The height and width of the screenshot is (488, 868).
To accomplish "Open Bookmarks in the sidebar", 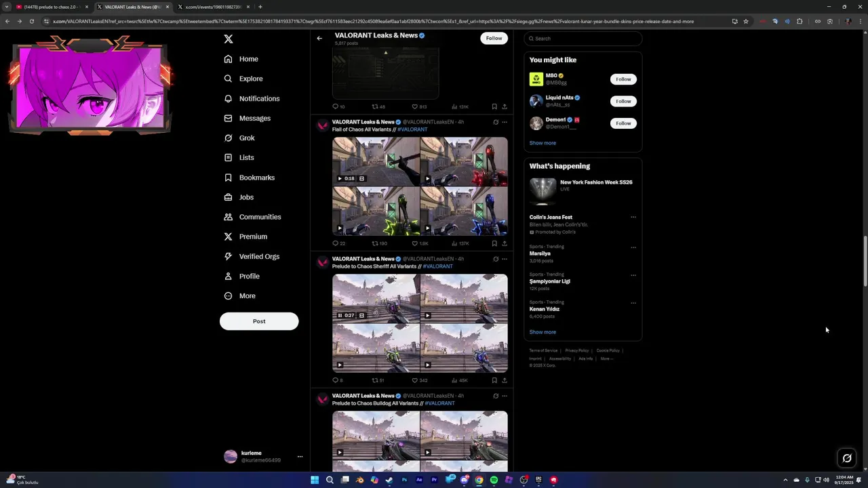I will 250,178.
